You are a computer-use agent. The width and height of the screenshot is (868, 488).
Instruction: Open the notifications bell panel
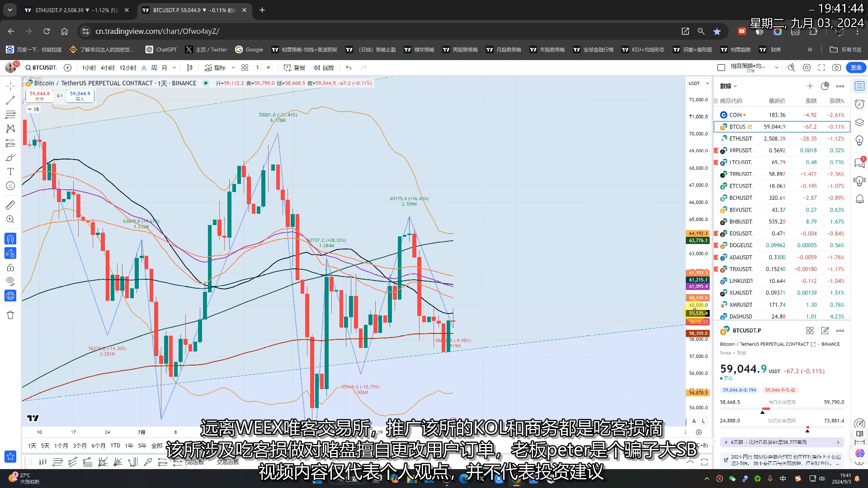(x=859, y=199)
